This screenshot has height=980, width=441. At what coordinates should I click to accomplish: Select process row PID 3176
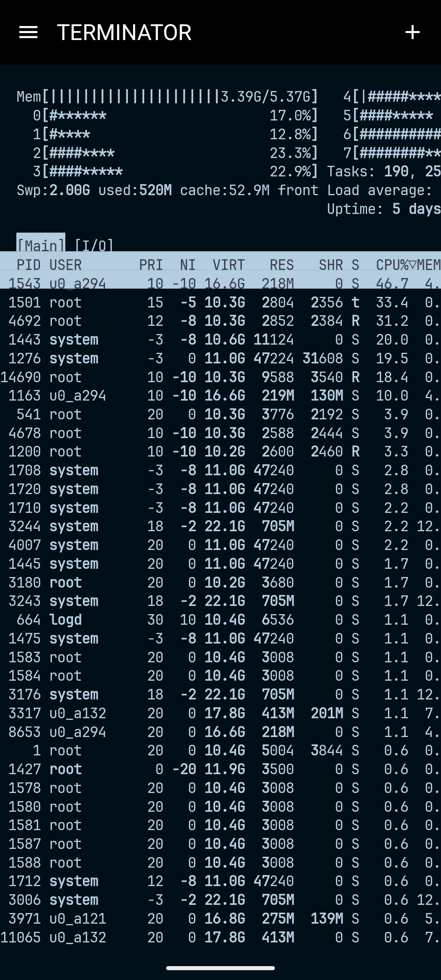click(x=220, y=695)
